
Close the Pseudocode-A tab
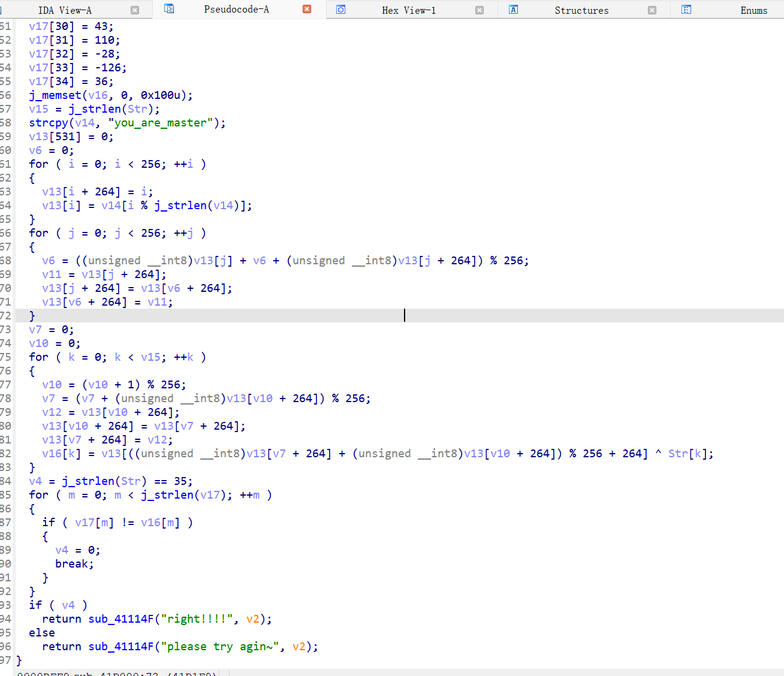(307, 9)
